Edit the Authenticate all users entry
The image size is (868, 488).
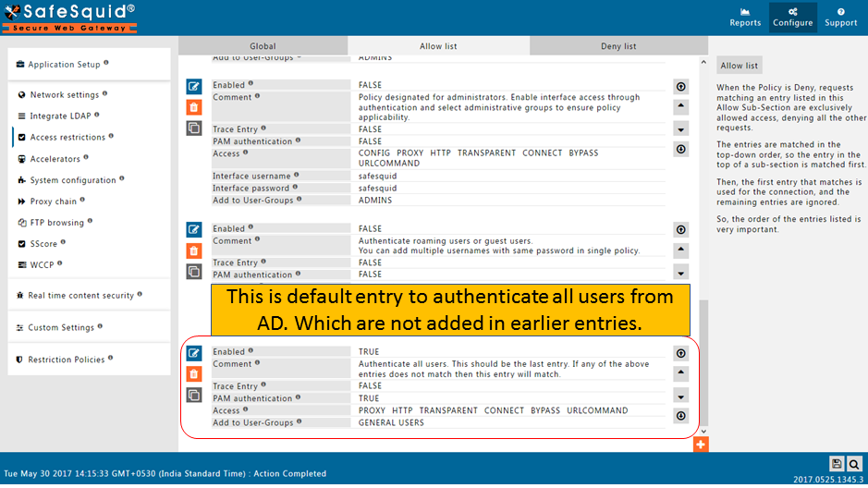(194, 353)
